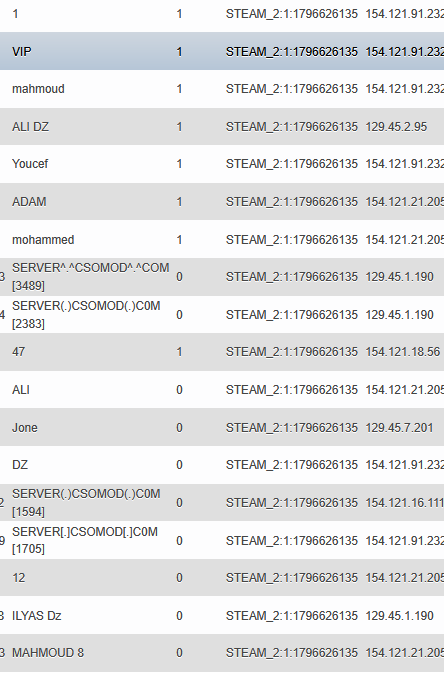Select the ILYAS Dz player row
Viewport: 444px width, 675px height.
point(222,616)
